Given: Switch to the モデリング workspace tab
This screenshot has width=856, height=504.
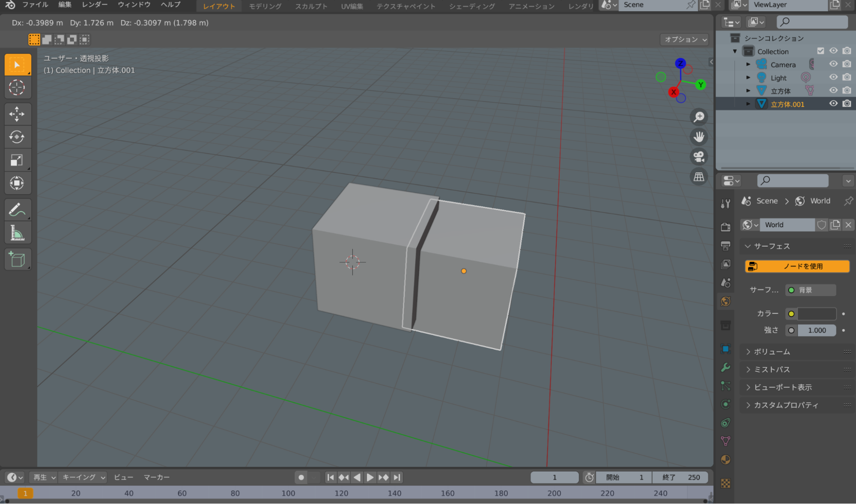Looking at the screenshot, I should point(265,6).
